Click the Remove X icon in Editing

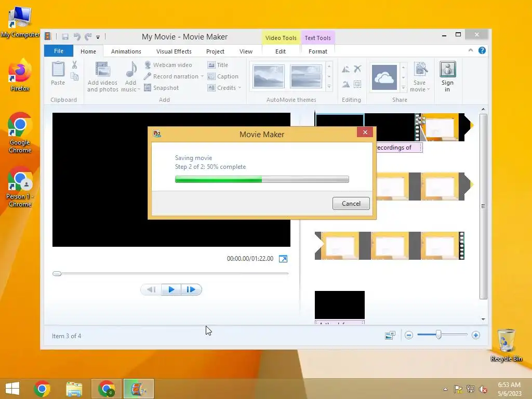click(357, 69)
